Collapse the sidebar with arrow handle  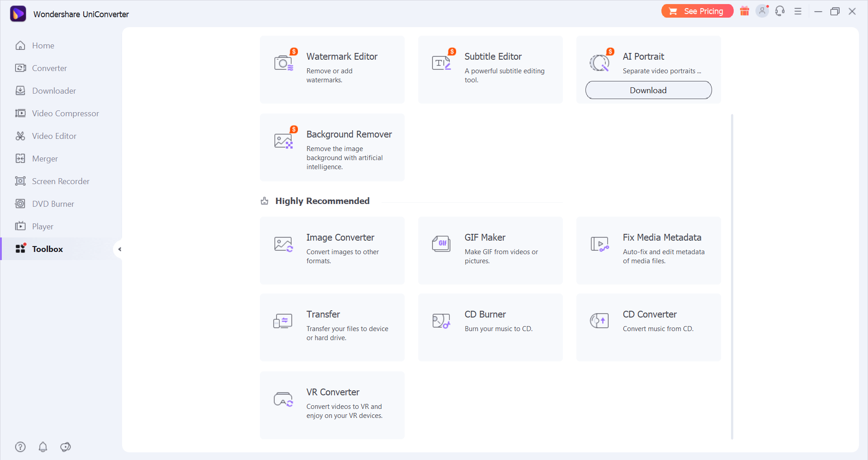tap(119, 249)
